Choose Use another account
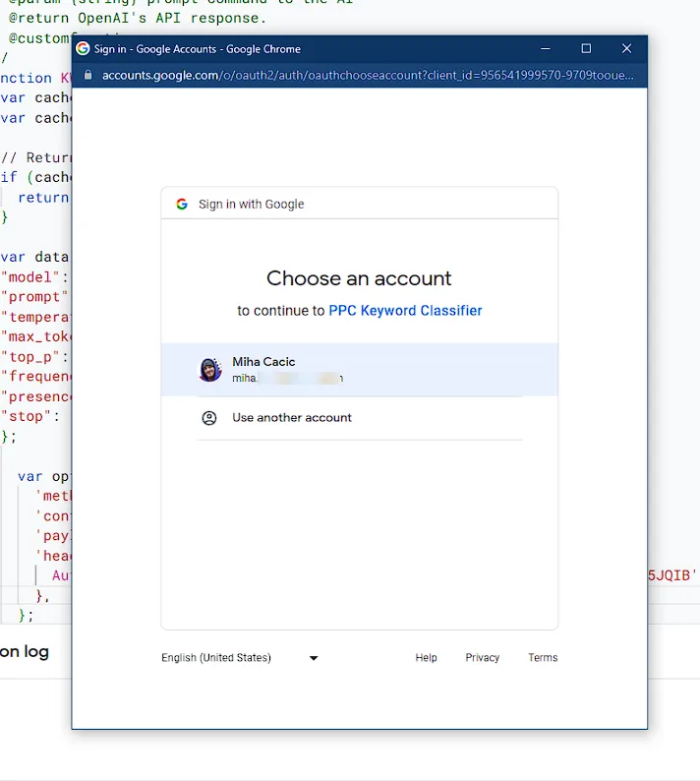The image size is (700, 781). [359, 418]
